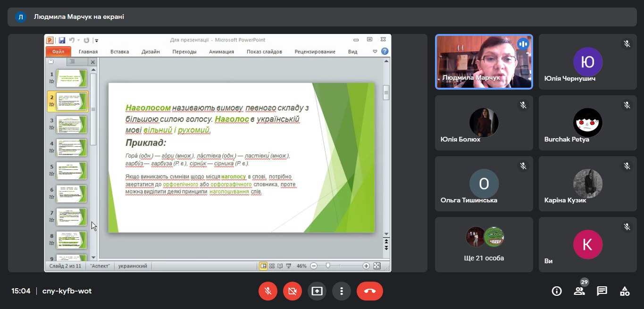Open the PowerPoint help icon

tap(385, 51)
